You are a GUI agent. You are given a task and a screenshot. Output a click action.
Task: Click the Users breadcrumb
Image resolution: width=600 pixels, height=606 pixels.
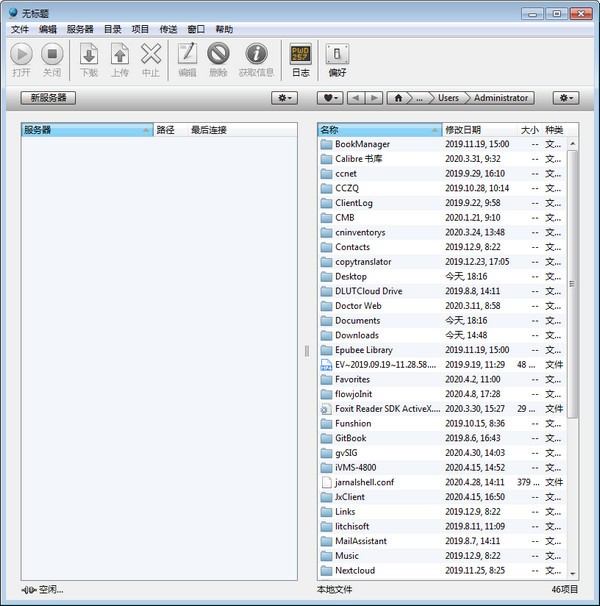[448, 98]
